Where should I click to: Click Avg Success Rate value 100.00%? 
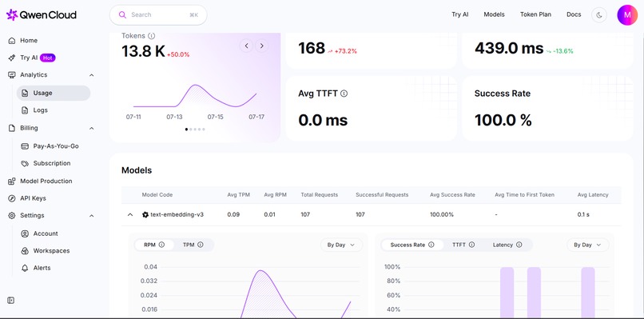tap(442, 214)
